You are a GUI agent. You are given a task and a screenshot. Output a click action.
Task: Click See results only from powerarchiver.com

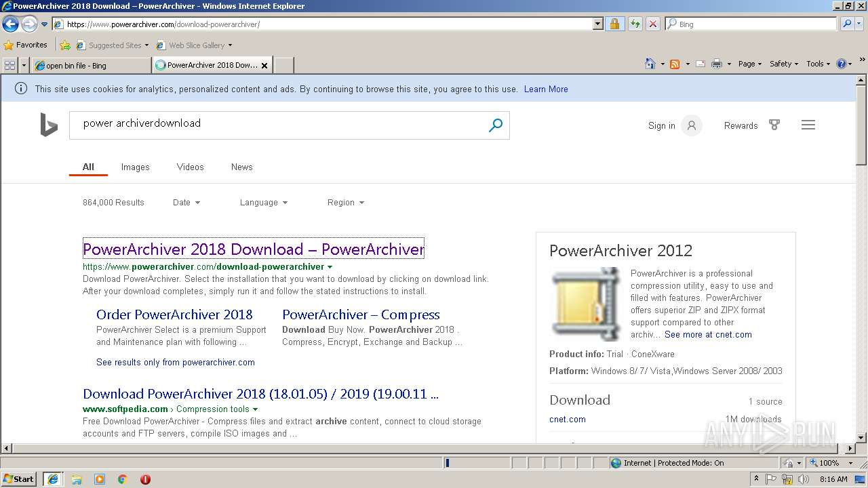[176, 362]
